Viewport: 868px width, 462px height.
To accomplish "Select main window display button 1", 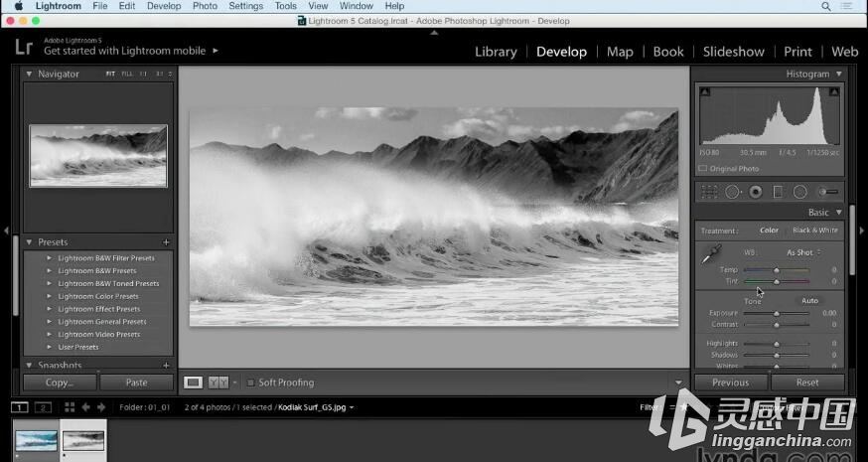I will pyautogui.click(x=20, y=407).
